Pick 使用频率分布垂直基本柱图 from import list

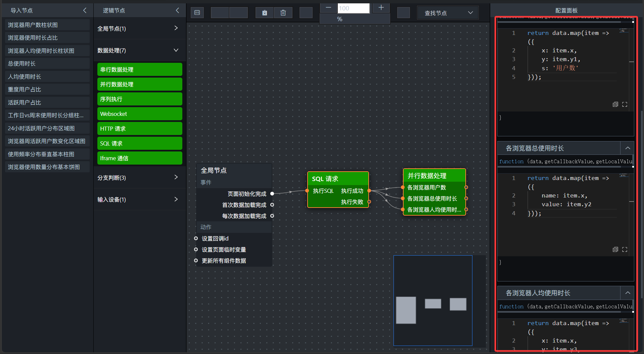tap(47, 154)
